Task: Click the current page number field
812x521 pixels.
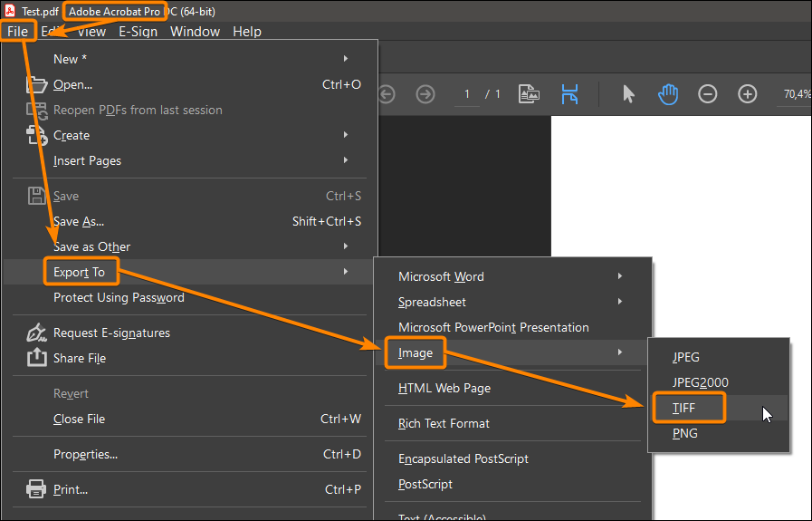Action: click(466, 94)
